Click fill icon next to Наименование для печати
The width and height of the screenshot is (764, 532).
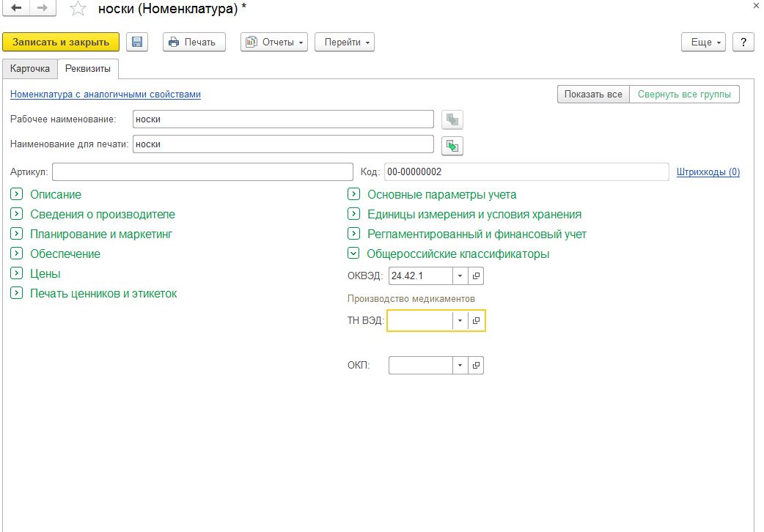coord(452,145)
